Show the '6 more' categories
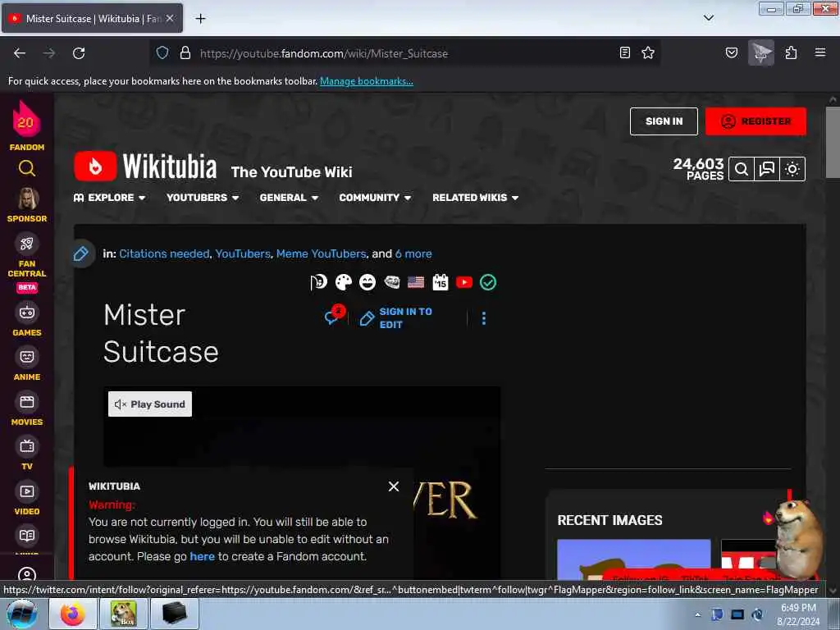Image resolution: width=840 pixels, height=630 pixels. pyautogui.click(x=413, y=254)
